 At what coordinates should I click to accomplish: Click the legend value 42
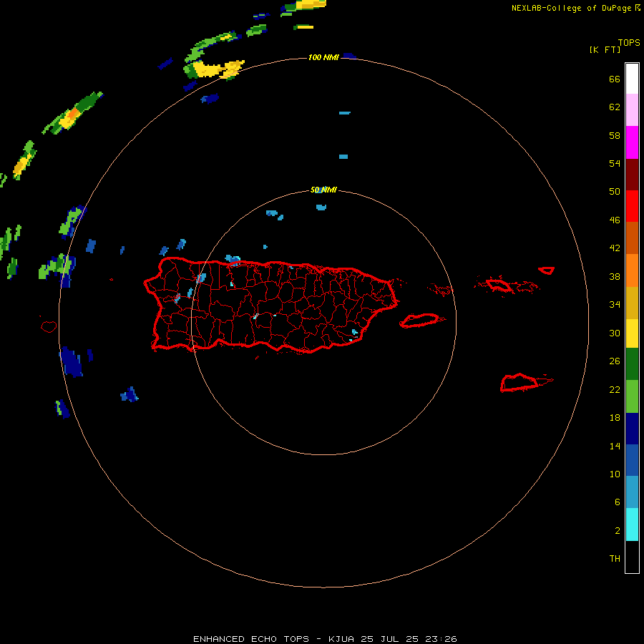pos(615,248)
